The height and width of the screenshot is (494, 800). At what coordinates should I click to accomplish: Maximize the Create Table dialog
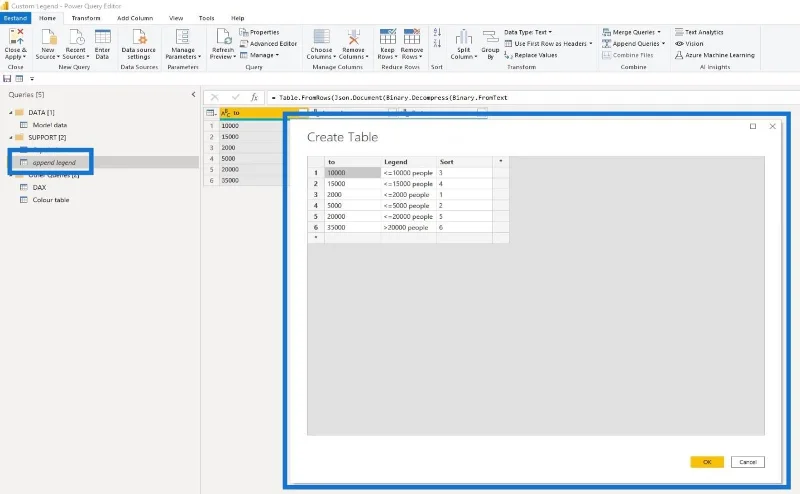click(x=753, y=126)
